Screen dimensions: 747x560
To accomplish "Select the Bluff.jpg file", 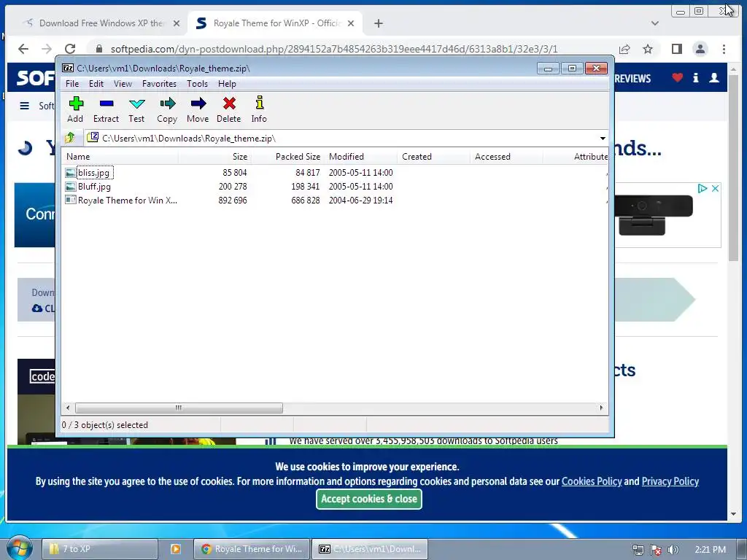I will (x=94, y=187).
